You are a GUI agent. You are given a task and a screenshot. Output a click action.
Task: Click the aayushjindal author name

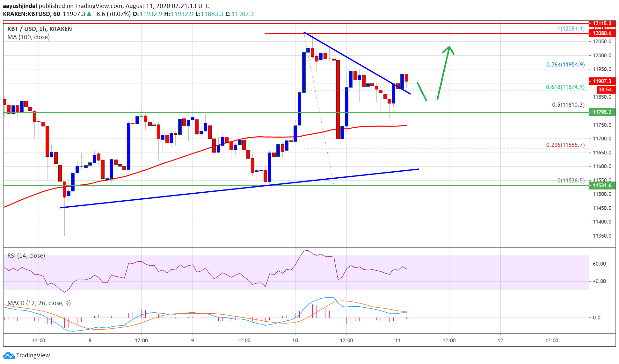[x=20, y=6]
